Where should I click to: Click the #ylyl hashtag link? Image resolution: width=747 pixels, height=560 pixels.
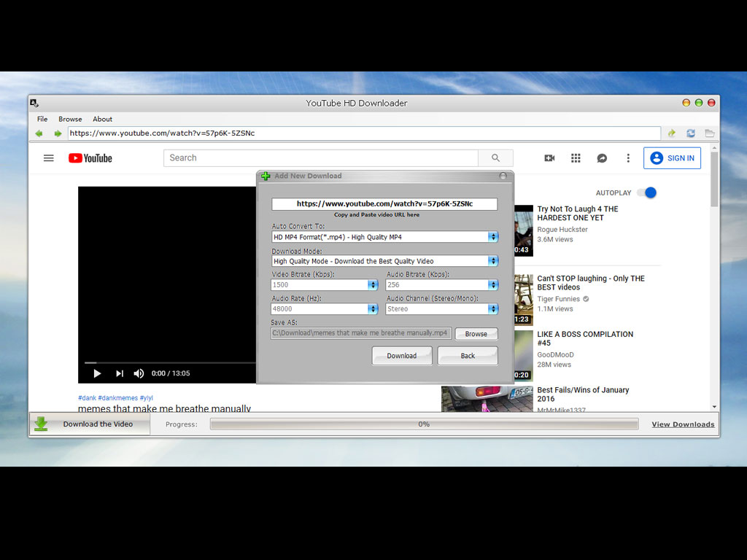coord(146,397)
